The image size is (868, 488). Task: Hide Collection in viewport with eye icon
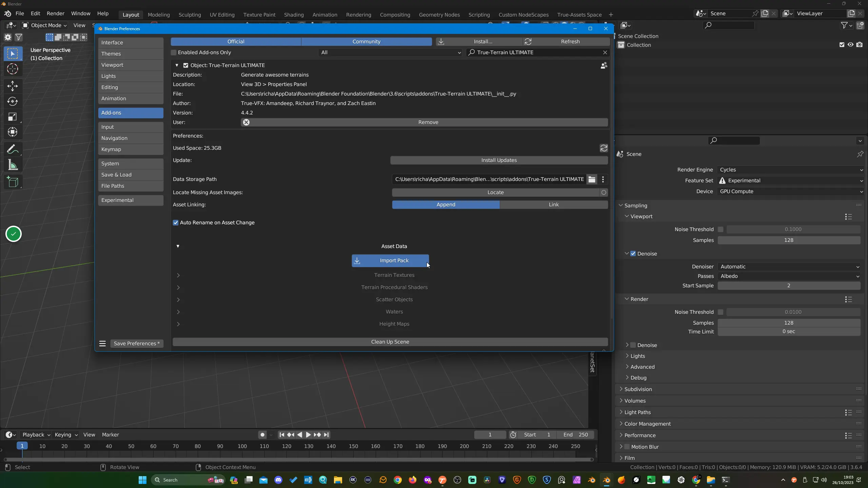click(850, 45)
